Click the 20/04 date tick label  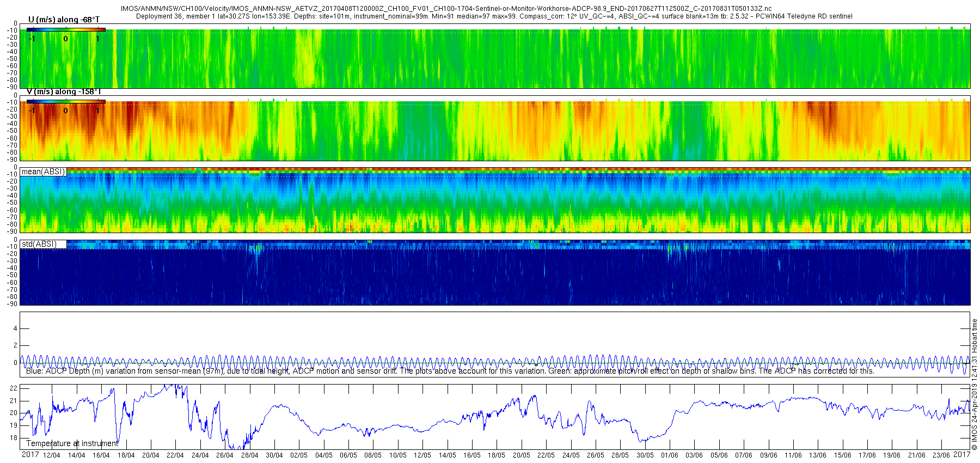[151, 455]
